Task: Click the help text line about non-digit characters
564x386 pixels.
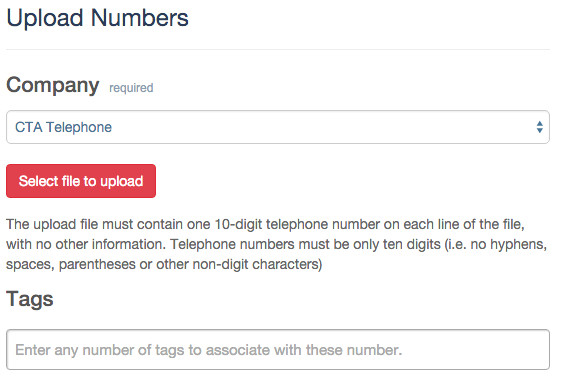Action: [x=164, y=264]
